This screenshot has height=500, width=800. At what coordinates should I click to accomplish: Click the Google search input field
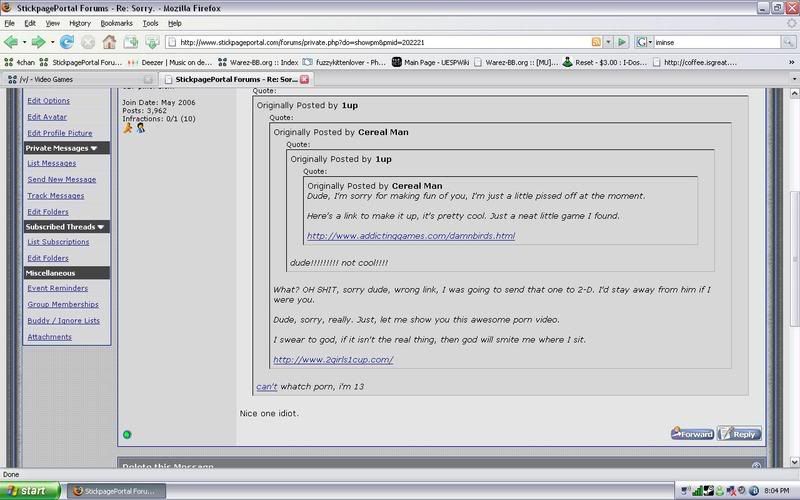(717, 42)
